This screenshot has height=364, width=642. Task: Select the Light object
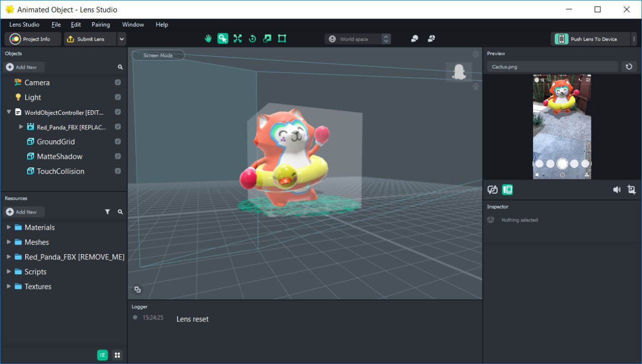[x=33, y=97]
